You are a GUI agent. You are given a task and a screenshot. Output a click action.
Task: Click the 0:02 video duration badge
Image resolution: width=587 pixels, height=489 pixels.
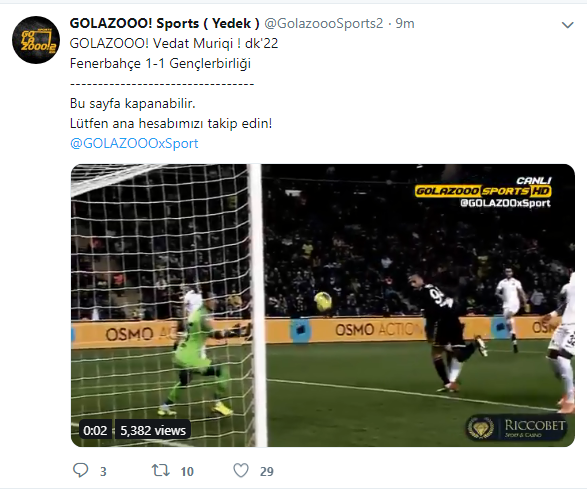click(x=95, y=431)
